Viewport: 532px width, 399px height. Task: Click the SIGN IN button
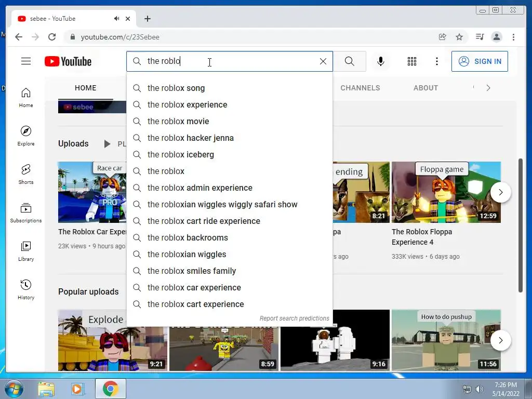tap(480, 61)
